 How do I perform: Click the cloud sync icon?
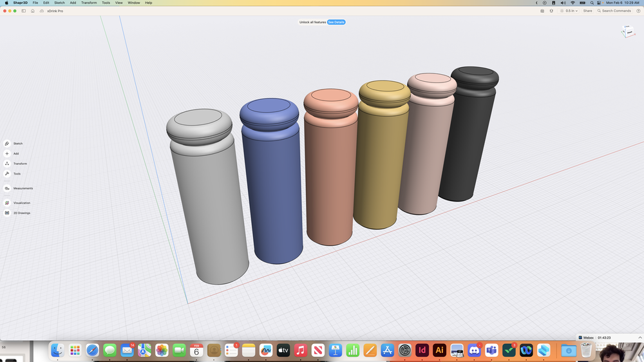coord(42,11)
